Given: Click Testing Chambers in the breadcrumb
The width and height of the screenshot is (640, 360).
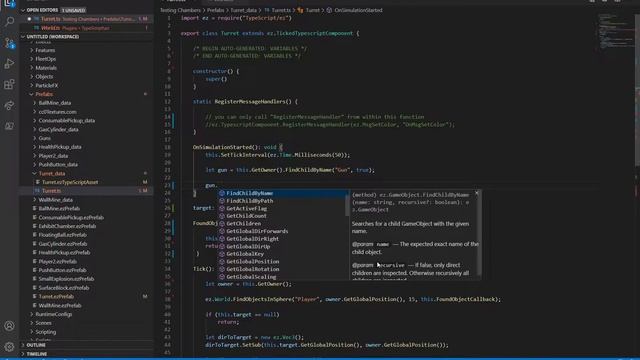Looking at the screenshot, I should pos(180,10).
